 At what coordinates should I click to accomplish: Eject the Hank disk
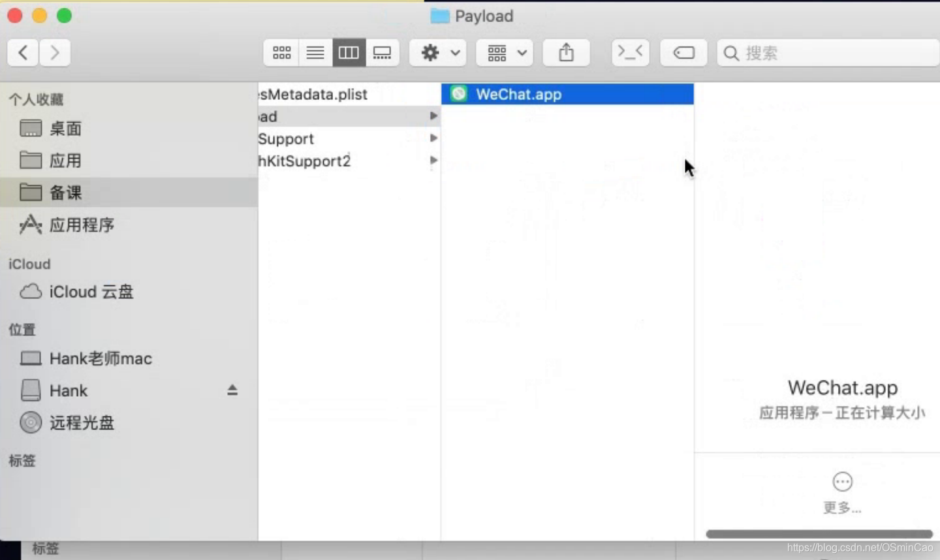[x=232, y=390]
